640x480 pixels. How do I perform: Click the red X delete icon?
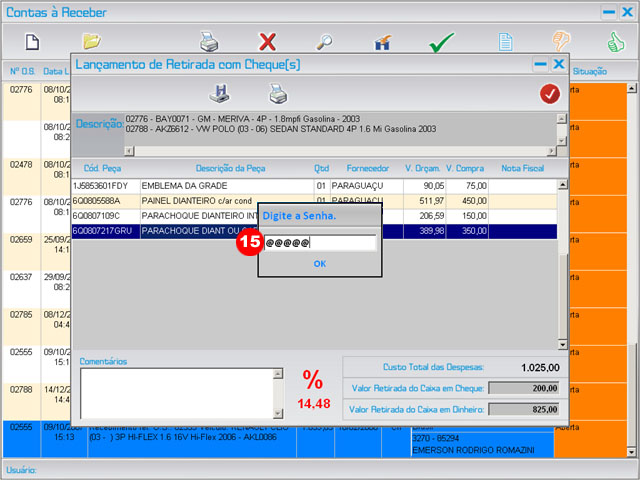tap(267, 42)
